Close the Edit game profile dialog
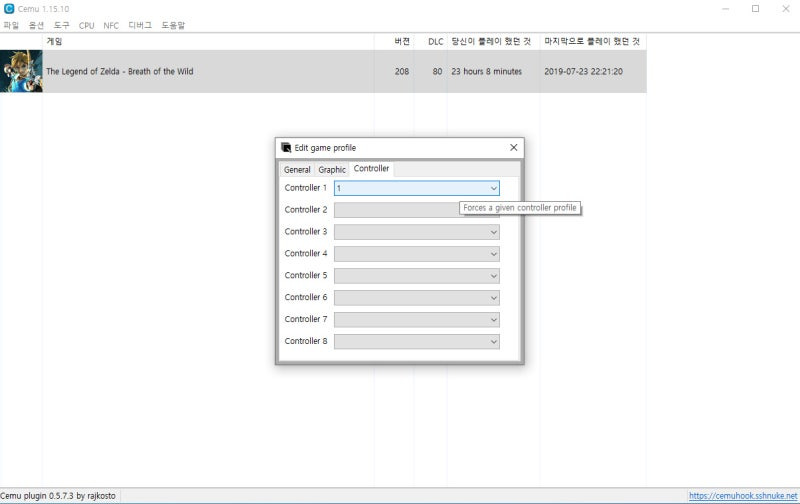 513,147
